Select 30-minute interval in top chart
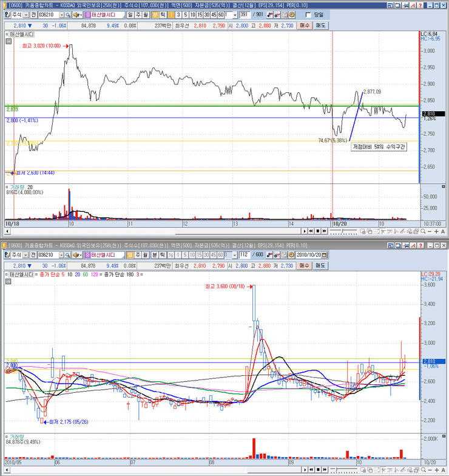The width and height of the screenshot is (449, 476). point(206,15)
